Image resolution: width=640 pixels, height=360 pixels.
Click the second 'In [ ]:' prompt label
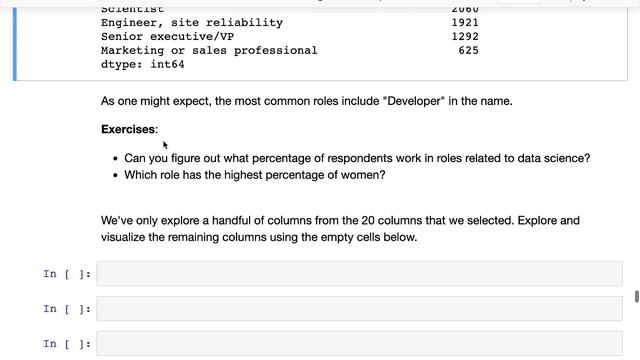click(67, 309)
